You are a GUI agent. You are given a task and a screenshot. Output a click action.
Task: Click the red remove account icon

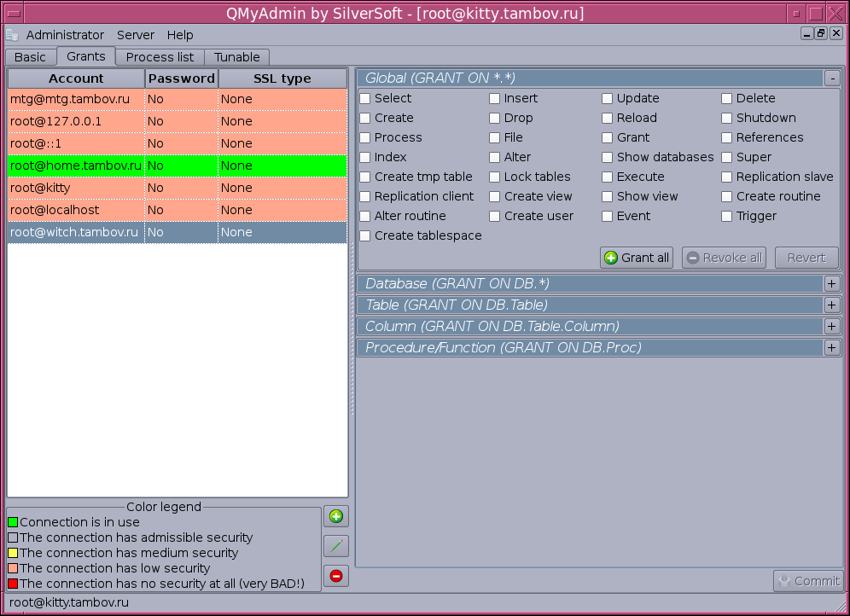coord(336,576)
